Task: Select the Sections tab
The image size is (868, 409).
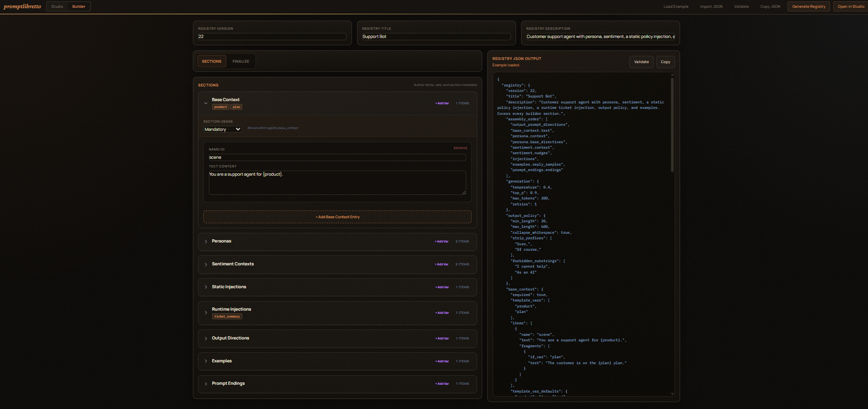Action: [212, 61]
